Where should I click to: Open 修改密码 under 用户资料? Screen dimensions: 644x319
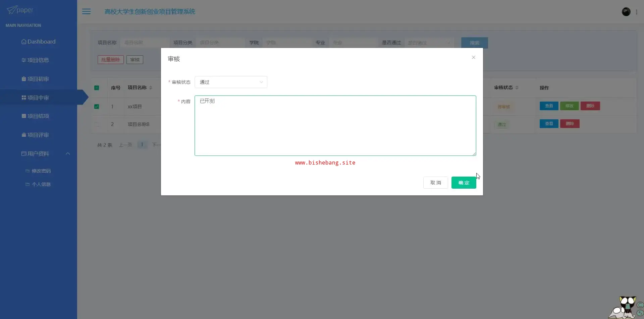point(38,171)
